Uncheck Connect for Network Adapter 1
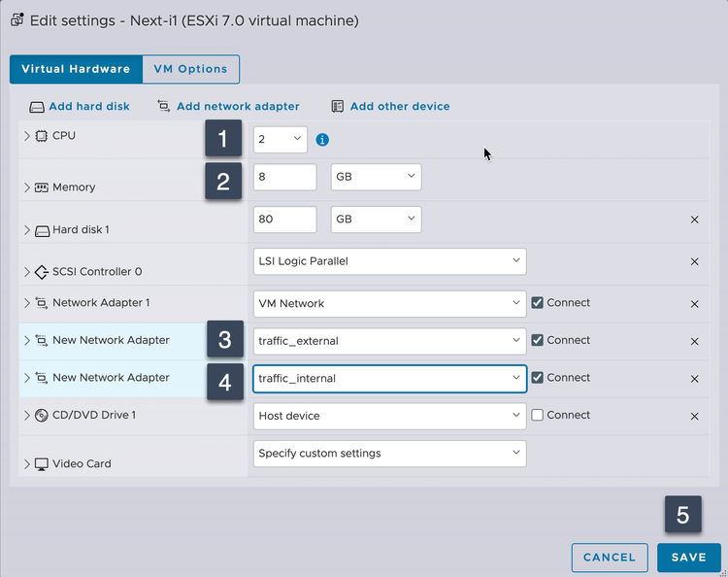Screen dimensions: 728x577 click(538, 303)
